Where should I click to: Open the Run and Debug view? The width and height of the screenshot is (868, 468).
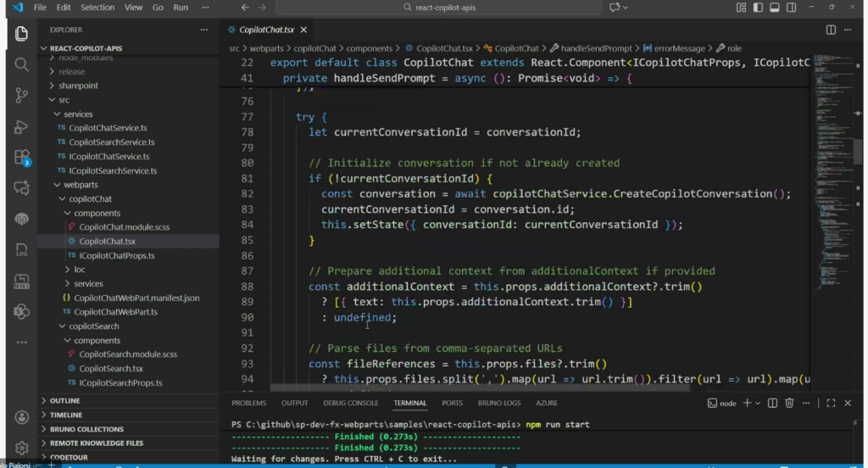coord(22,126)
